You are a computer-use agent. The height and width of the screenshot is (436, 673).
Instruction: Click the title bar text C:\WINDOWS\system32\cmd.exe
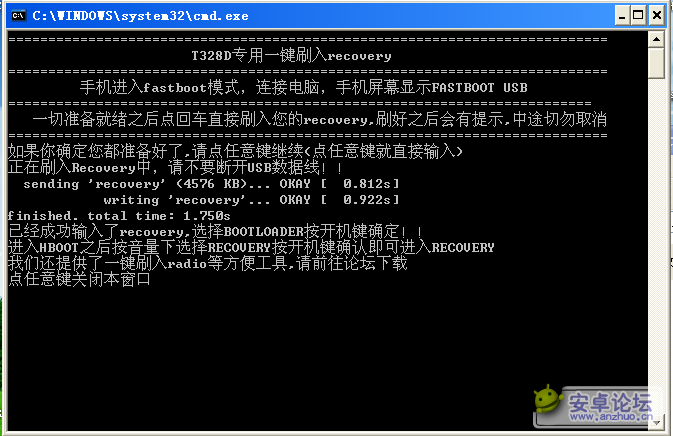click(140, 16)
